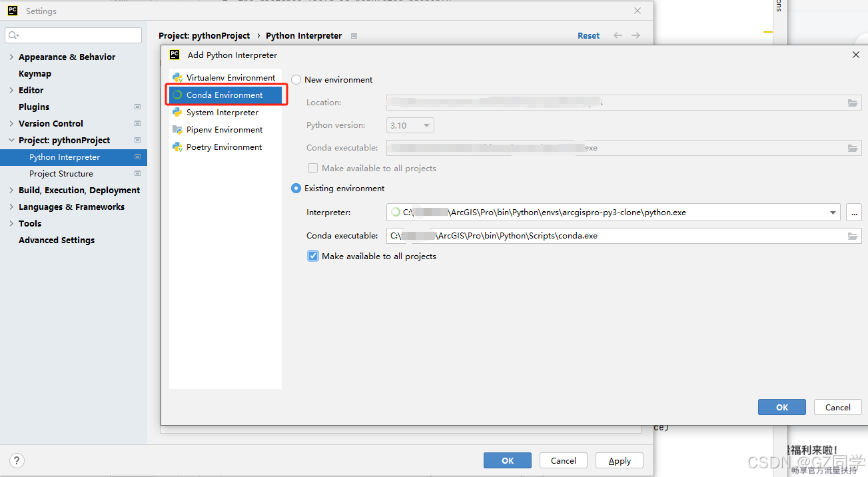Click PyCharm logo in Settings title bar

click(13, 11)
